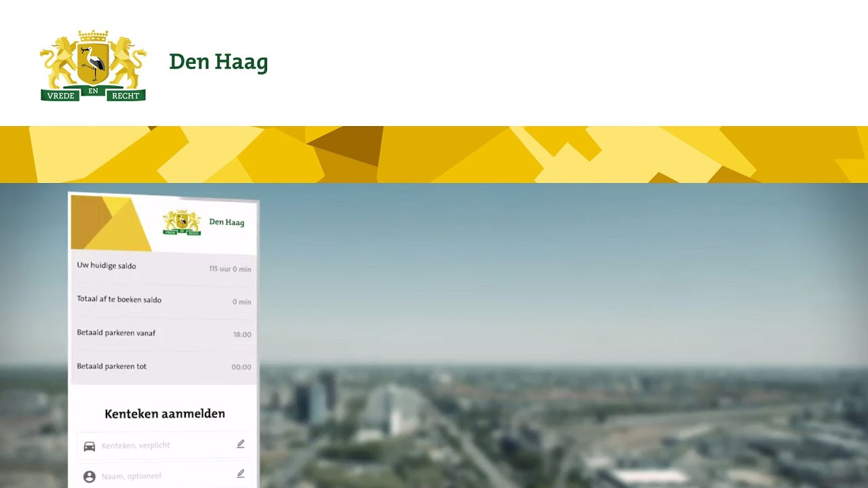Click the '0 min' value for af te boeken saldo
Image resolution: width=868 pixels, height=488 pixels.
click(241, 302)
